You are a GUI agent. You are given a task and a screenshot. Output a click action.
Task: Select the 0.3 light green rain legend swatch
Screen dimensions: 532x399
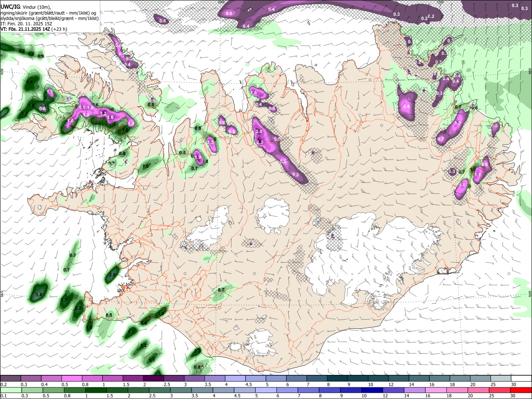point(31,390)
